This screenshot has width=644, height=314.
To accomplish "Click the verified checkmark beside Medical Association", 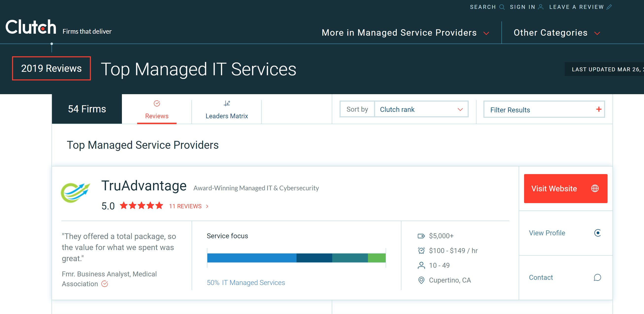I will pos(105,284).
